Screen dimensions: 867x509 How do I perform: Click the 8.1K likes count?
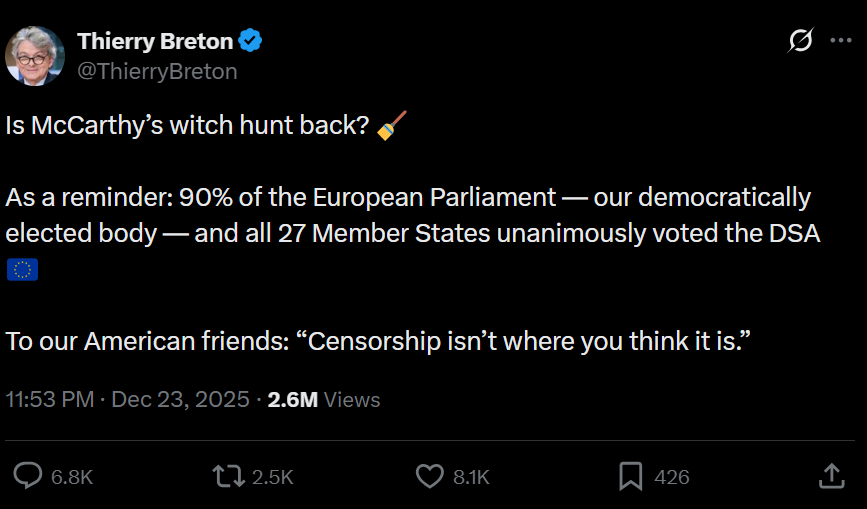coord(471,478)
